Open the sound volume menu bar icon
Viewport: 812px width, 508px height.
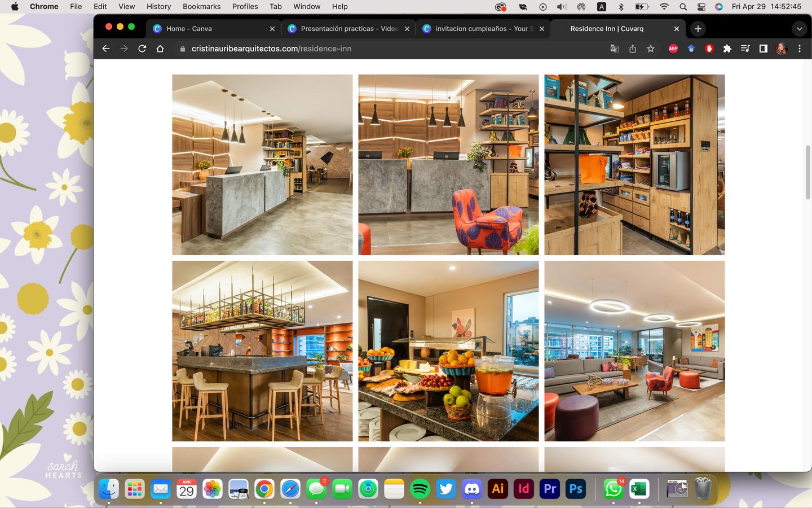coord(562,7)
